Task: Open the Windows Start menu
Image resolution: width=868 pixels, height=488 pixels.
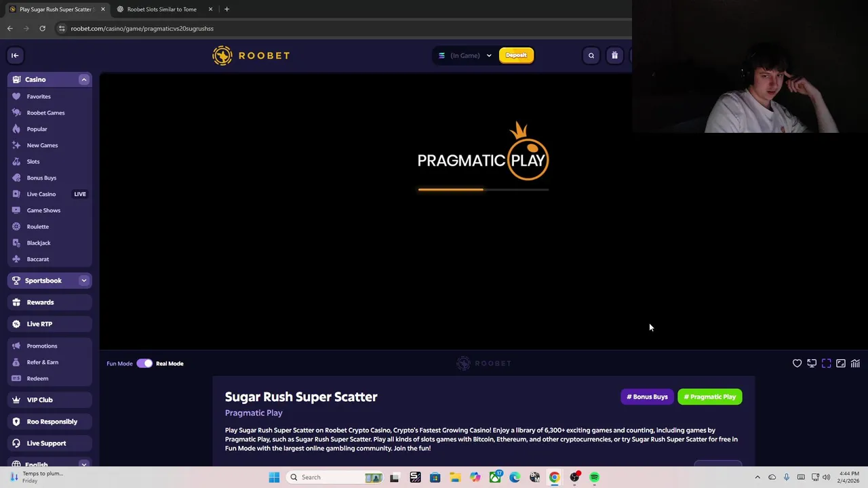Action: point(274,477)
